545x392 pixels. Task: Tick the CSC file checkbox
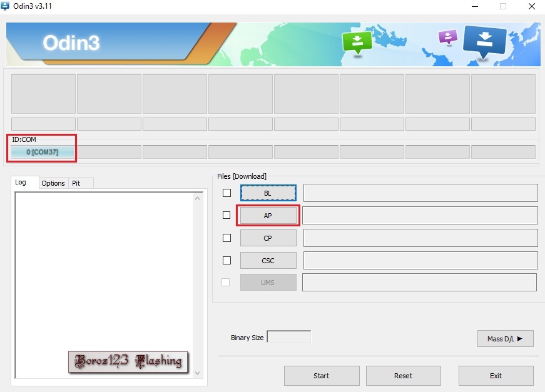click(x=227, y=261)
